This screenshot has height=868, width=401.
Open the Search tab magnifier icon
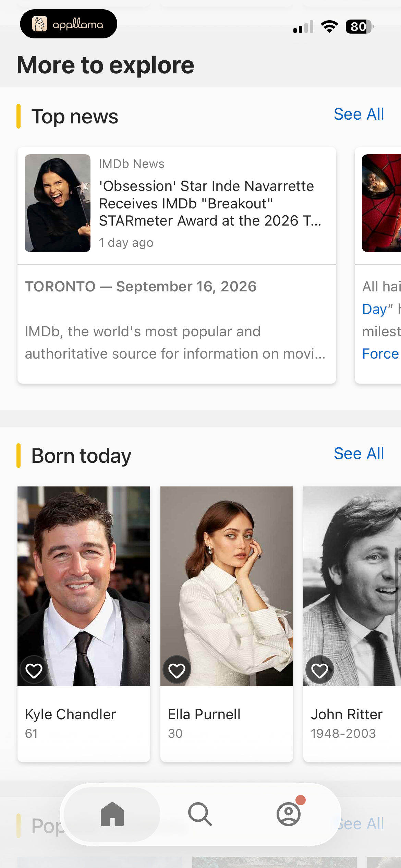tap(200, 814)
